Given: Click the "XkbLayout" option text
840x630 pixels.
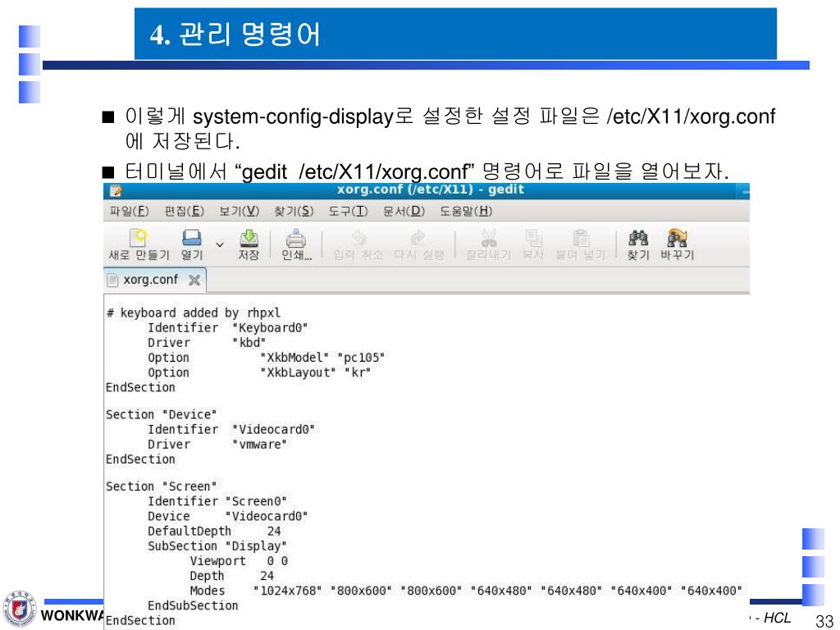Looking at the screenshot, I should 298,373.
